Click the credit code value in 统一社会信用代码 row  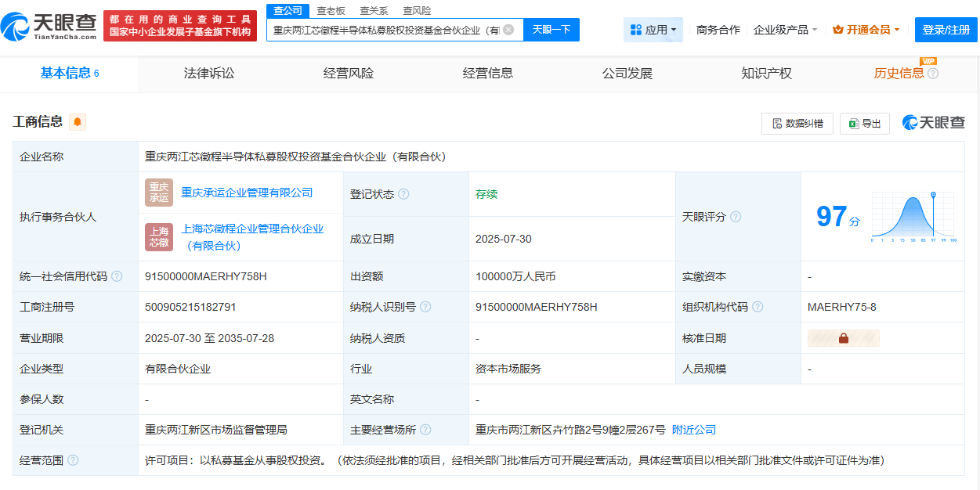tap(206, 276)
